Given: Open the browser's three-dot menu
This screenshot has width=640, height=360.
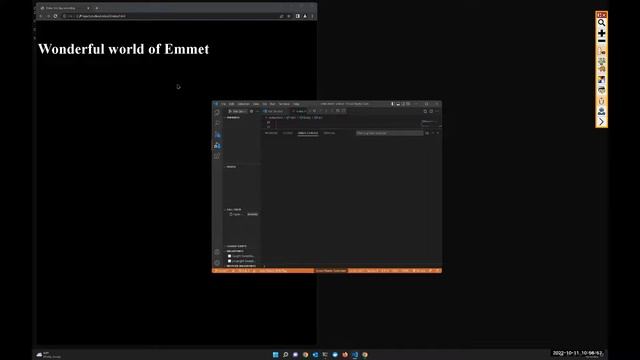Looking at the screenshot, I should (x=312, y=16).
